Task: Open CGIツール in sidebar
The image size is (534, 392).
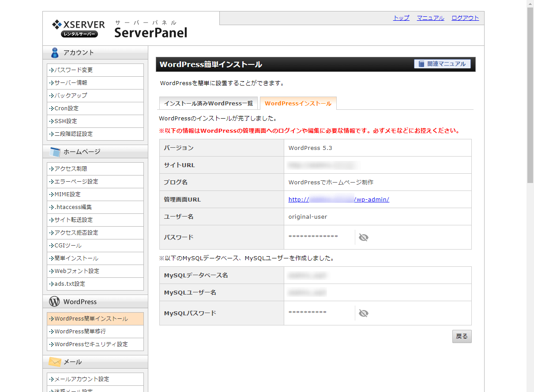Action: coord(95,246)
